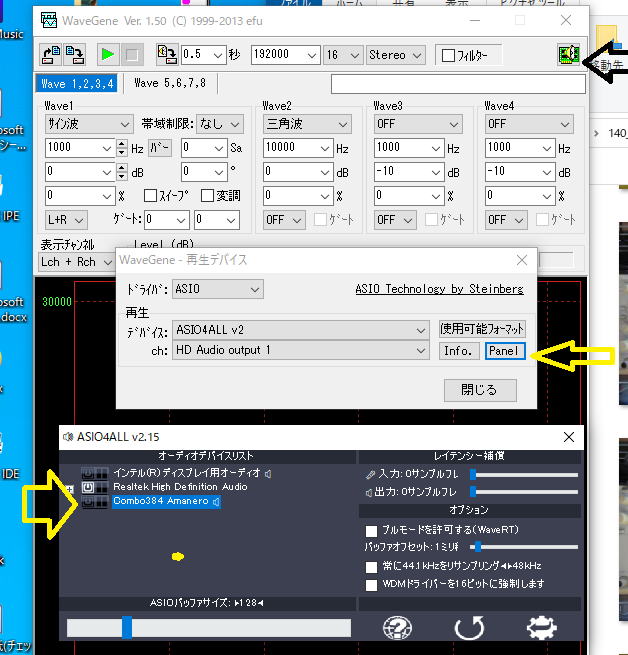Enable pull mode (WaveRT) checkbox
628x655 pixels.
pos(371,531)
